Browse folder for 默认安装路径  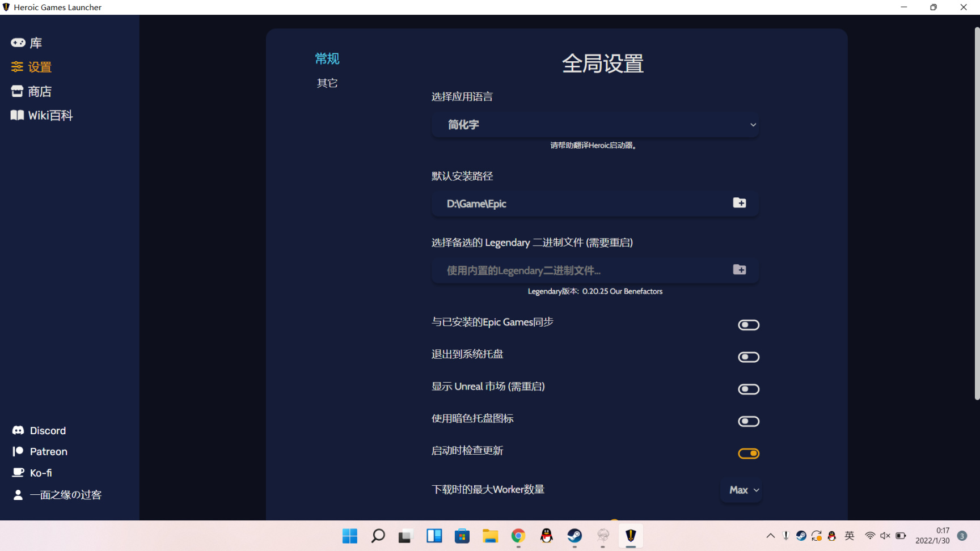[x=740, y=203]
